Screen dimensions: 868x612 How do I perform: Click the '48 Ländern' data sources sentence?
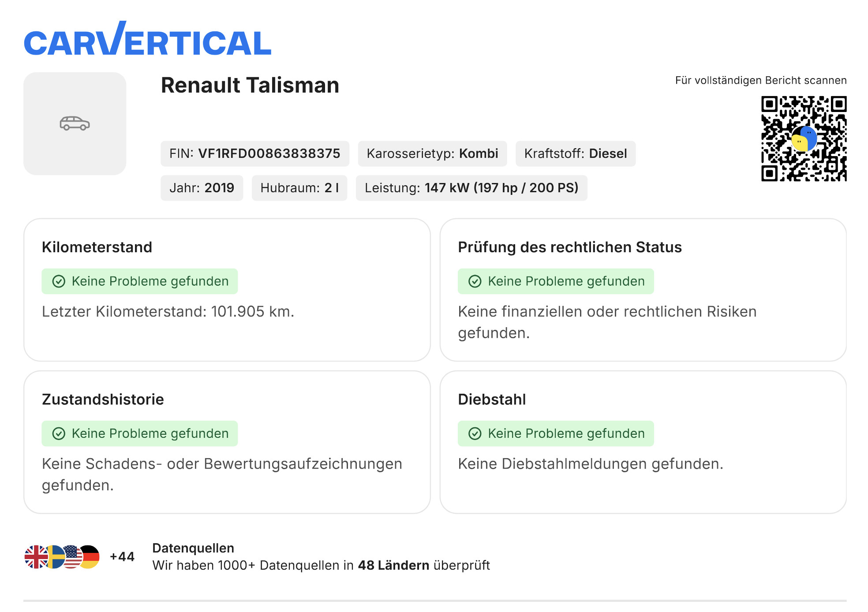[x=321, y=565]
